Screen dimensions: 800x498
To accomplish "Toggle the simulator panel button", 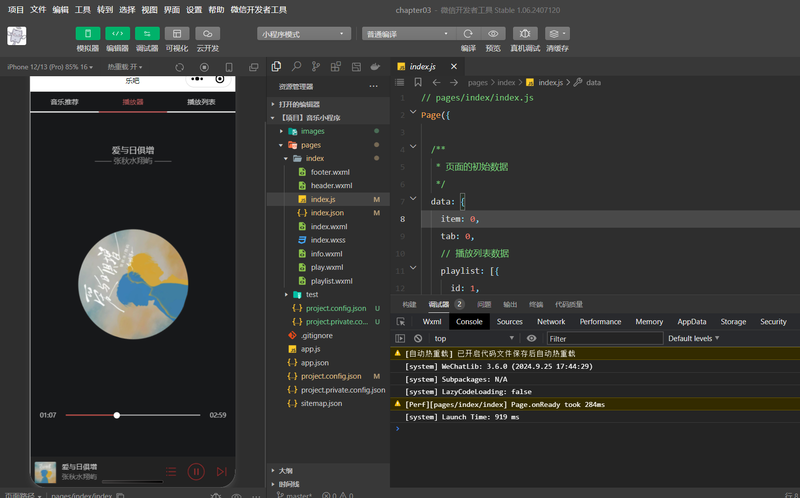I will coord(88,34).
